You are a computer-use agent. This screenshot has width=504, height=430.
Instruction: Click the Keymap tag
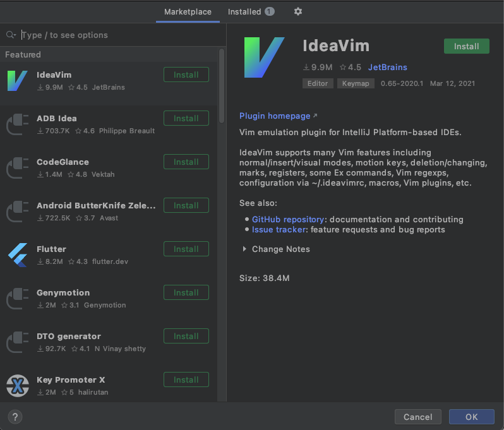pyautogui.click(x=356, y=83)
